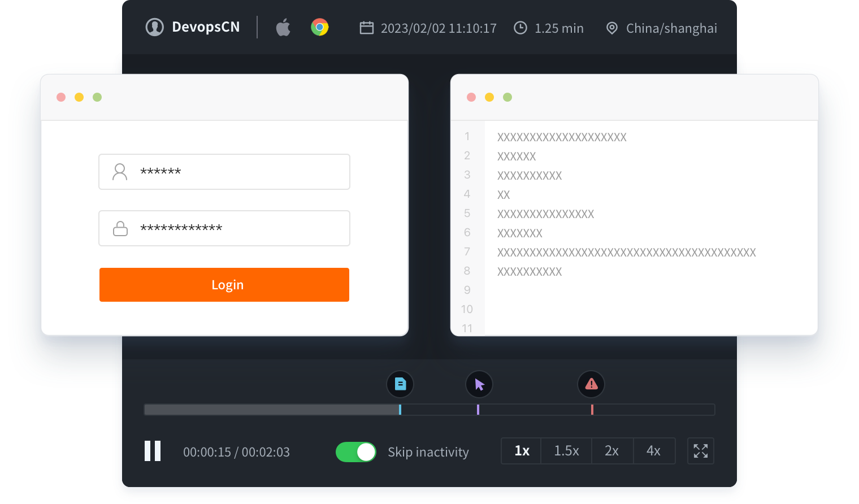The height and width of the screenshot is (504, 859).
Task: Click line 4 masked XX text in code window
Action: point(504,195)
